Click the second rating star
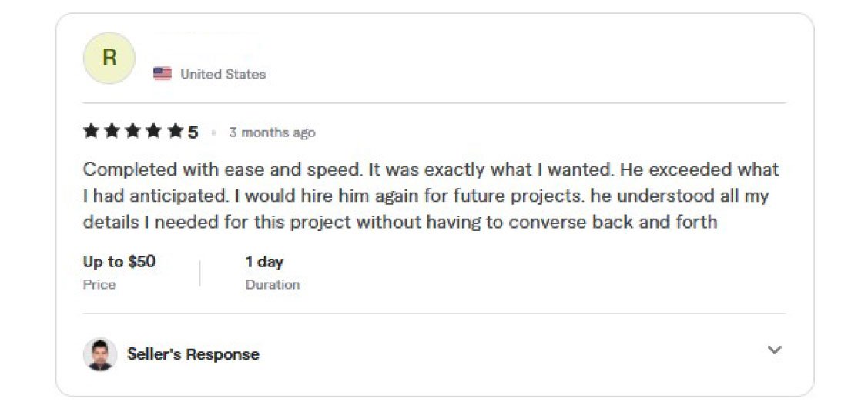 click(x=112, y=131)
